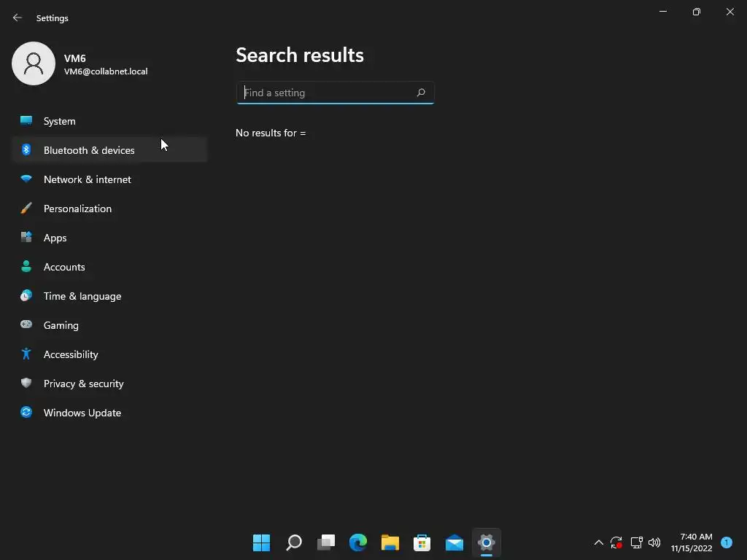Open File Explorer from taskbar
747x560 pixels.
click(390, 542)
